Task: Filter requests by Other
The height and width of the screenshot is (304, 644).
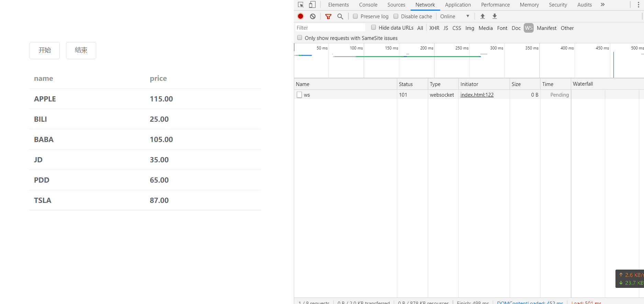Action: pyautogui.click(x=567, y=28)
